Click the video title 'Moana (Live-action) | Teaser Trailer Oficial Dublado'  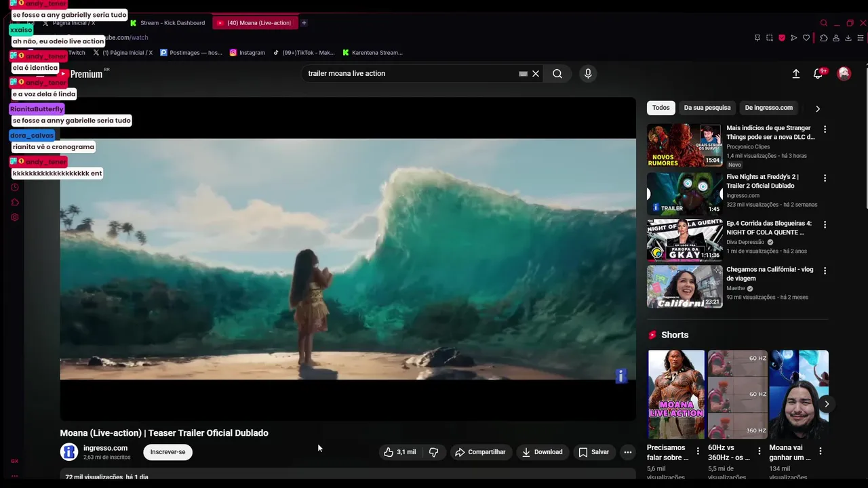click(164, 433)
